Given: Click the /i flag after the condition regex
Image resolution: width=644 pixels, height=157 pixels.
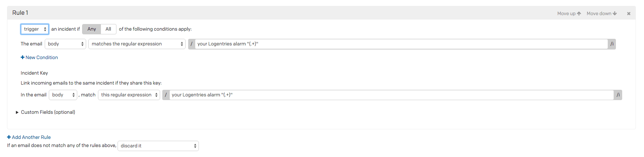Looking at the screenshot, I should point(612,44).
